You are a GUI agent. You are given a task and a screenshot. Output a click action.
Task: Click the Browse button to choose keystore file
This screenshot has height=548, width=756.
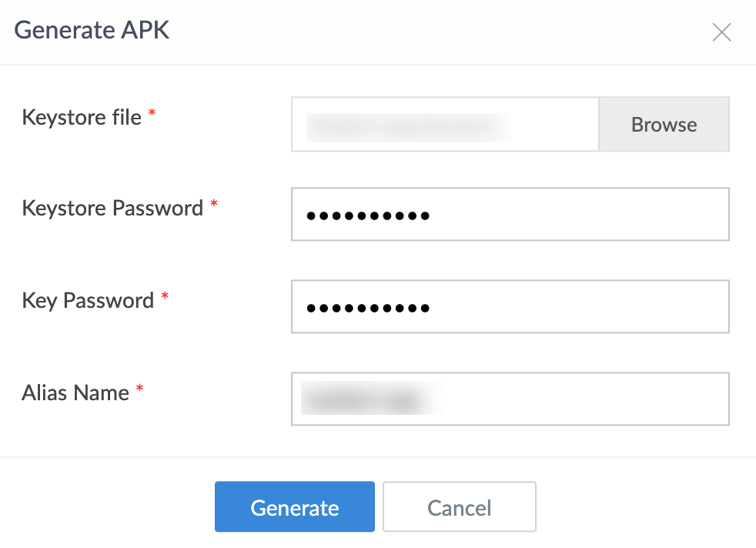664,124
